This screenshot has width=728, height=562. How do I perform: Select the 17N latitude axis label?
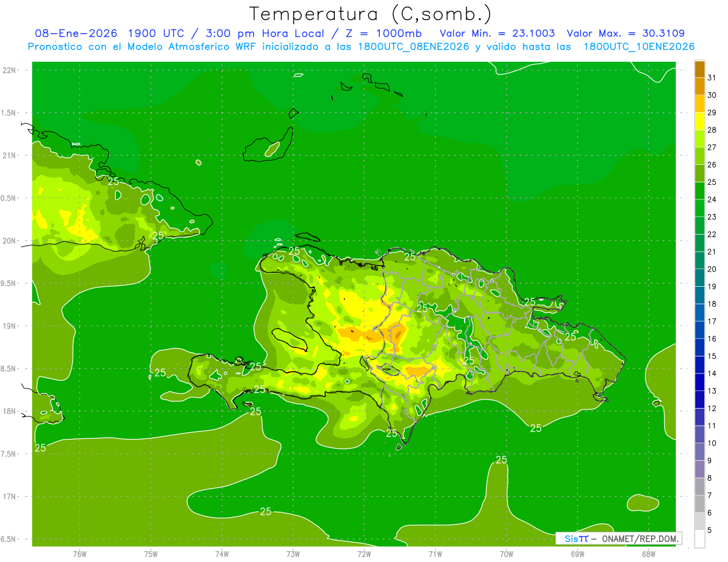pos(9,497)
